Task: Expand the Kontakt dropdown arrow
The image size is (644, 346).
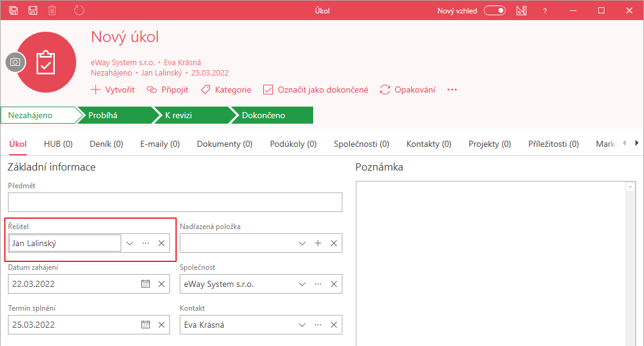Action: (x=302, y=325)
